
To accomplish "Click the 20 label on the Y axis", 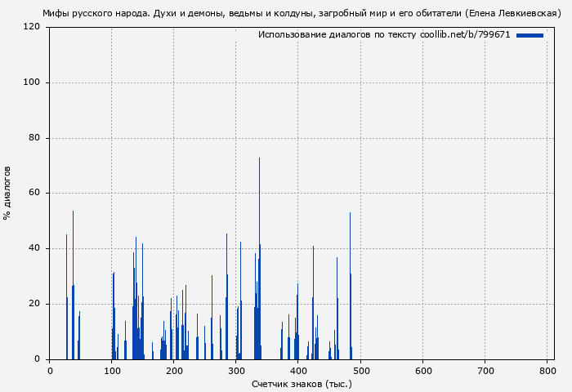I will [x=35, y=304].
